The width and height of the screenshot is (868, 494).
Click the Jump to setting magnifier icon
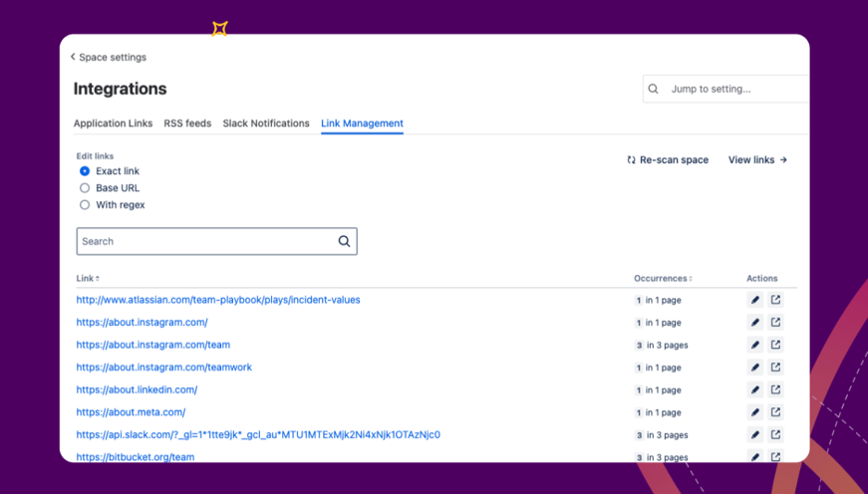(653, 89)
